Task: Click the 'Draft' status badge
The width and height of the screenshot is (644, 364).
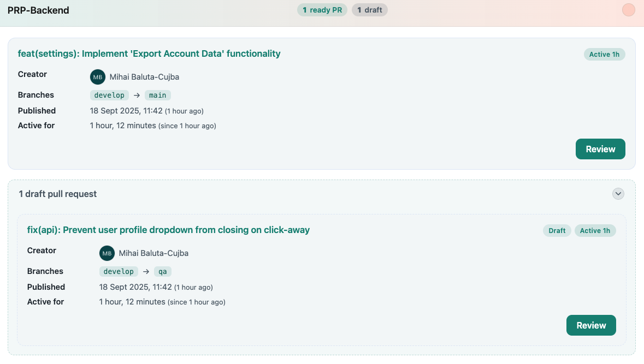Action: 557,230
